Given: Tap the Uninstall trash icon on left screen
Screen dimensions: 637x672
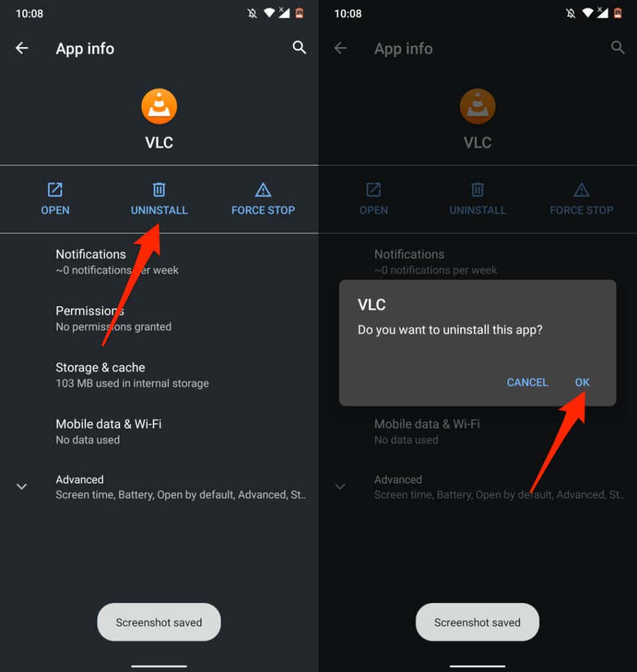Looking at the screenshot, I should point(159,190).
